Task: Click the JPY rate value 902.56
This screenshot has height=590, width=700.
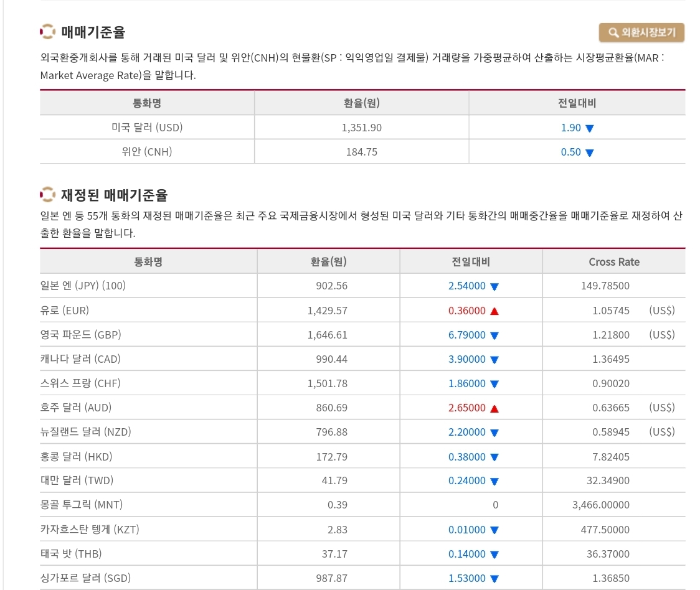Action: coord(331,286)
